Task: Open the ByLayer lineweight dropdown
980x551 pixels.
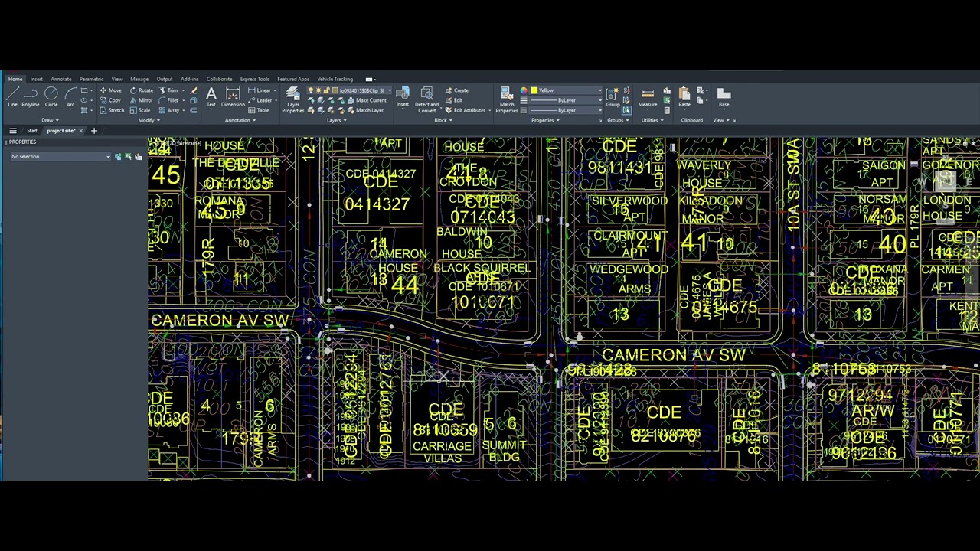Action: pyautogui.click(x=599, y=100)
